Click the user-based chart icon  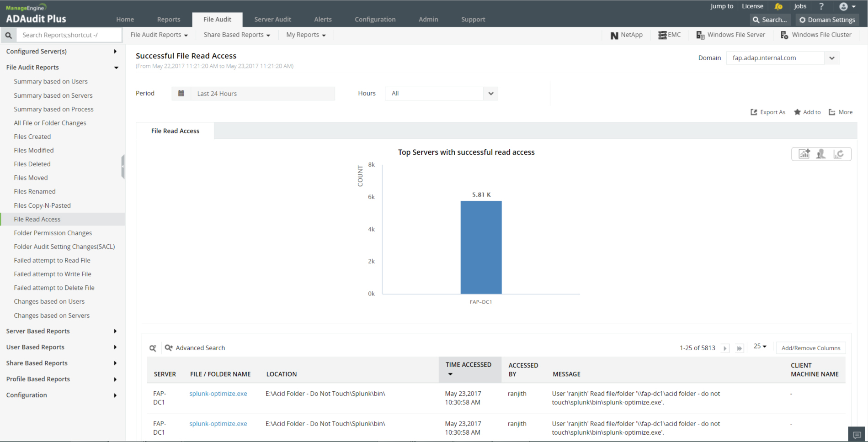(821, 154)
